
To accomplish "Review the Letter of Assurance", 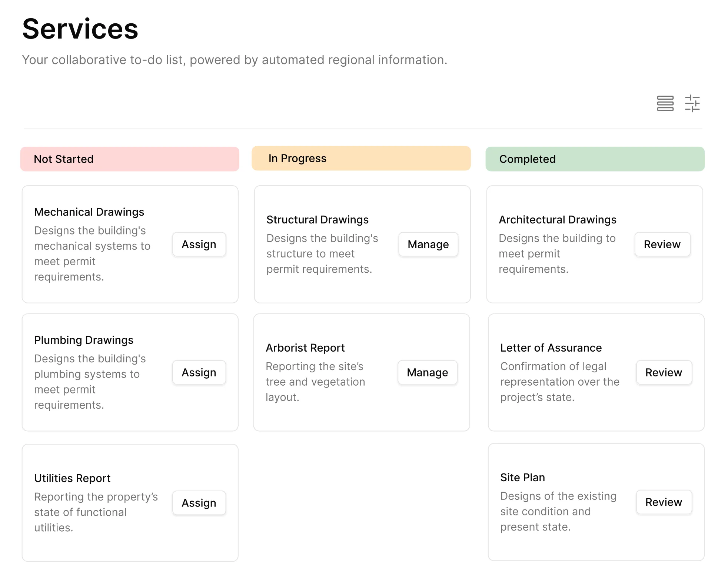I will pyautogui.click(x=664, y=372).
